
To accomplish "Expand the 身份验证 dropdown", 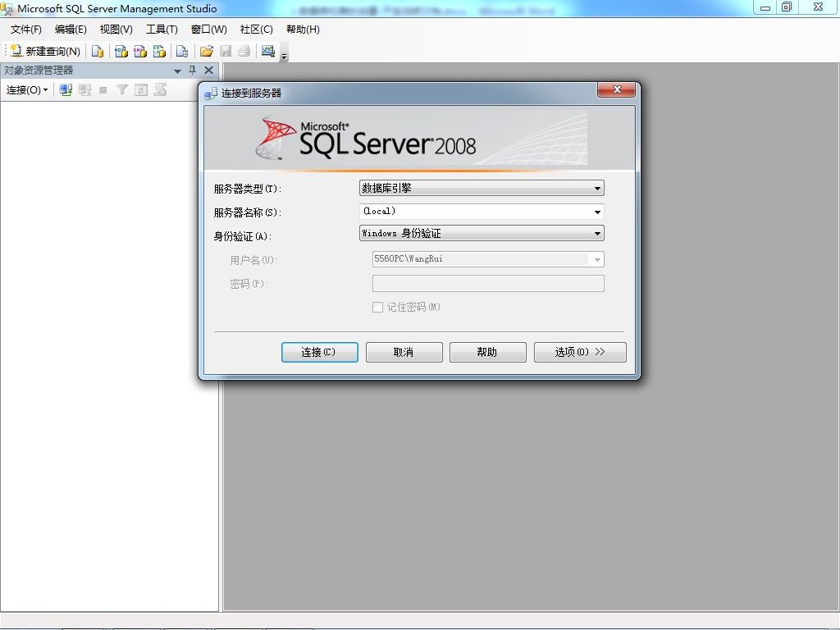I will click(597, 233).
